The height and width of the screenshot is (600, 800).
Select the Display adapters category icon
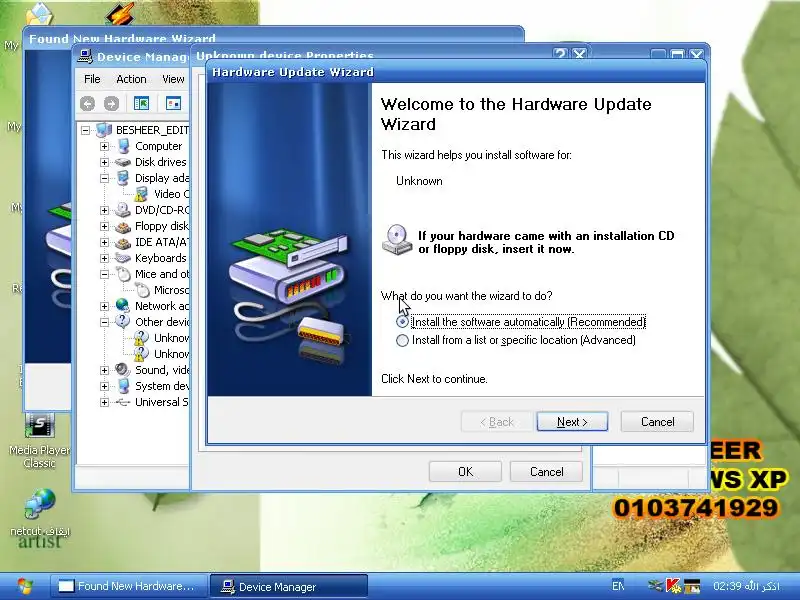[123, 178]
